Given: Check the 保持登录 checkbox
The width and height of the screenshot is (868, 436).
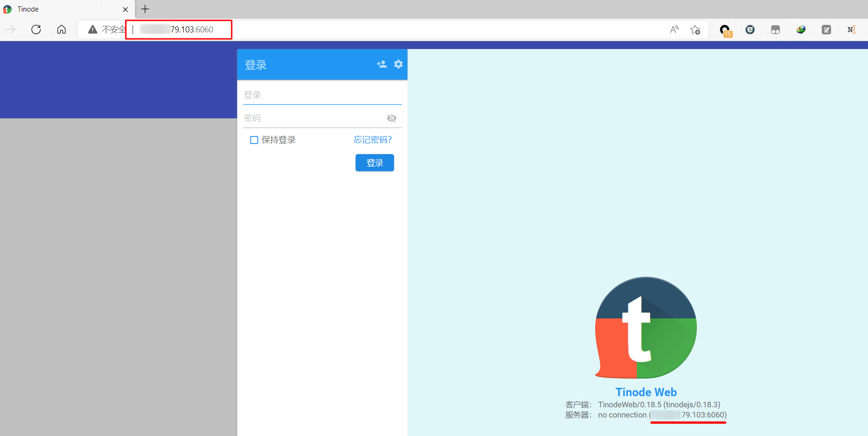Looking at the screenshot, I should click(254, 140).
